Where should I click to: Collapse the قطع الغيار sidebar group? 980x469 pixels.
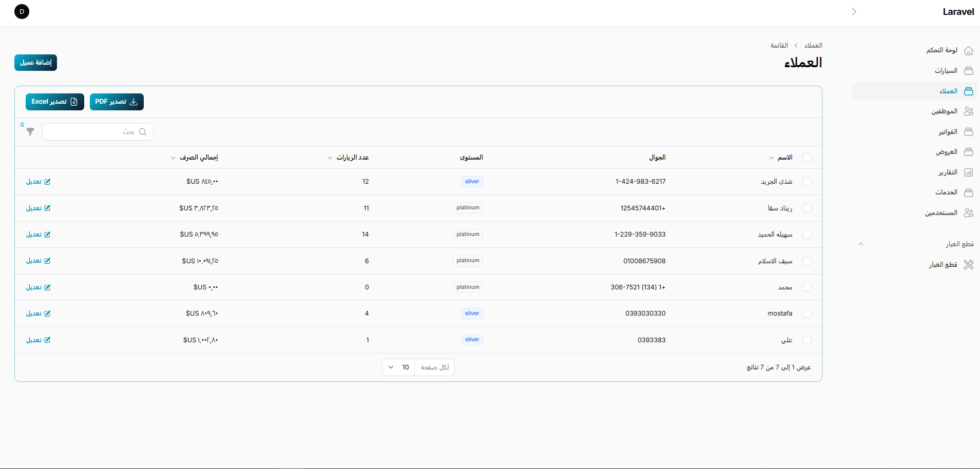pyautogui.click(x=861, y=244)
